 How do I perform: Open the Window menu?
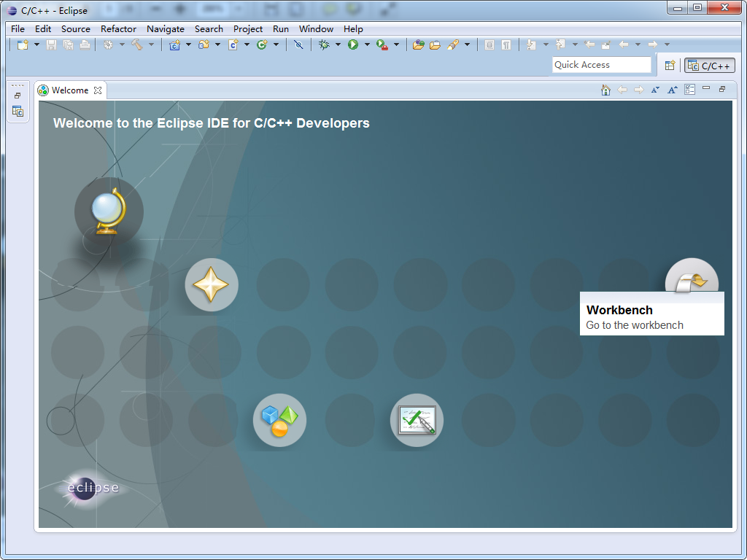click(316, 29)
